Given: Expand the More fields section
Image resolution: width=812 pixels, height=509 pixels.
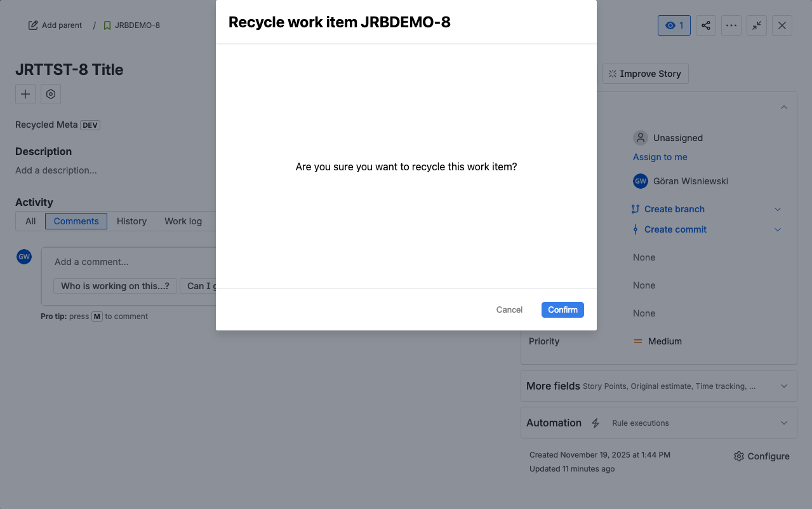Looking at the screenshot, I should coord(783,386).
